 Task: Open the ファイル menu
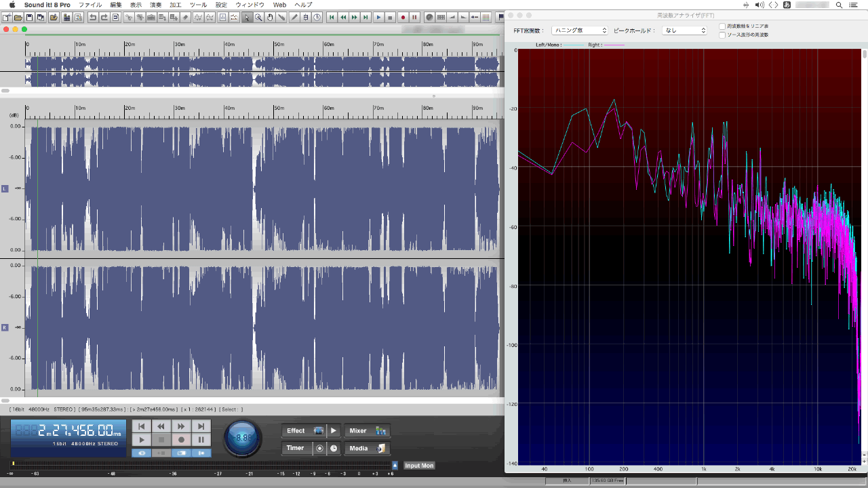[90, 5]
